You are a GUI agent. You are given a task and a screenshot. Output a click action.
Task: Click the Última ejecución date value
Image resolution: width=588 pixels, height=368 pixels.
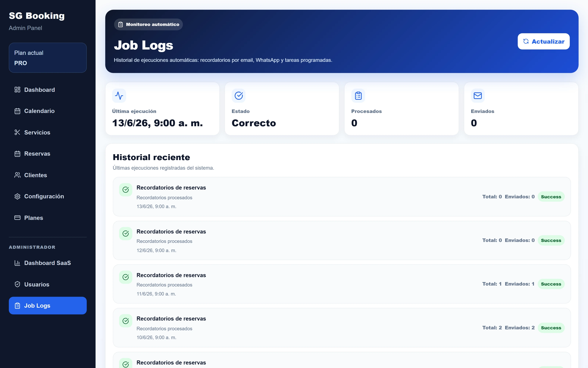click(157, 123)
